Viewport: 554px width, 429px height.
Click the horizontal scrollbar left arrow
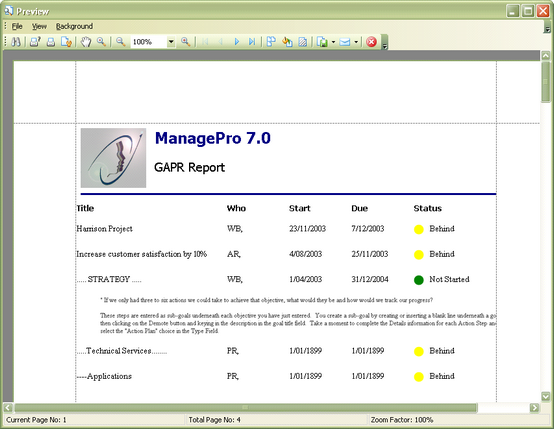[8, 407]
